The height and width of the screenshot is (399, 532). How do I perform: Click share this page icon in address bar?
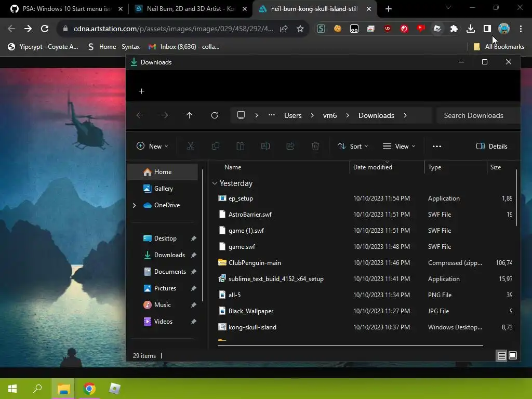[x=284, y=29]
